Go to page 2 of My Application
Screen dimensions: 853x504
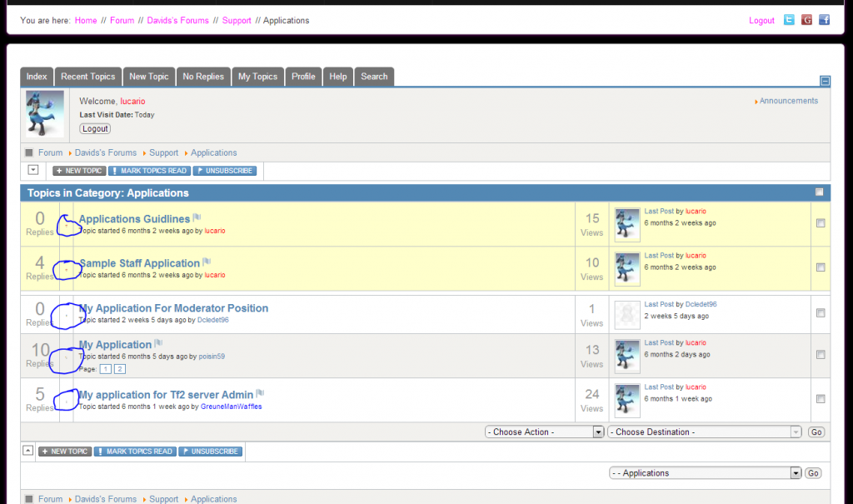point(119,368)
